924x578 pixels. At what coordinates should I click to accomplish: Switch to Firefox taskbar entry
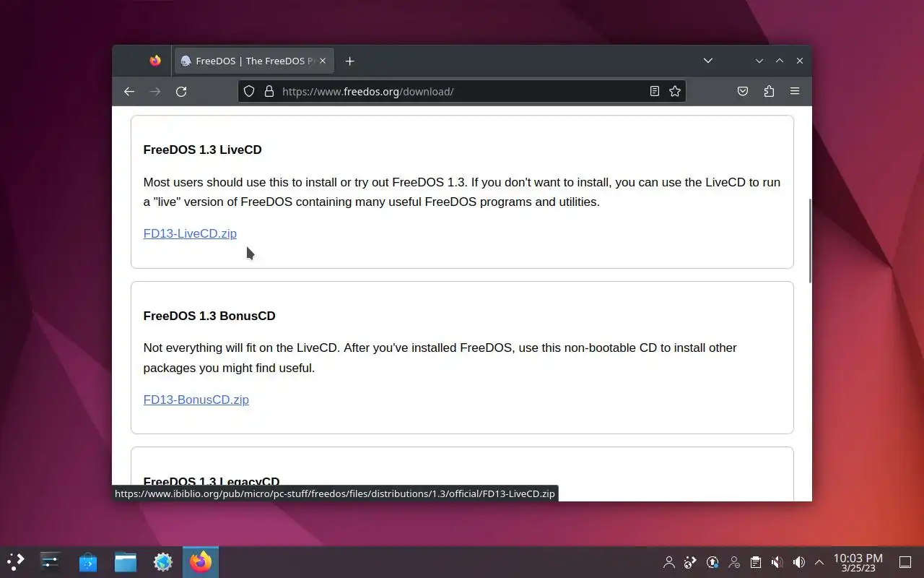click(201, 561)
